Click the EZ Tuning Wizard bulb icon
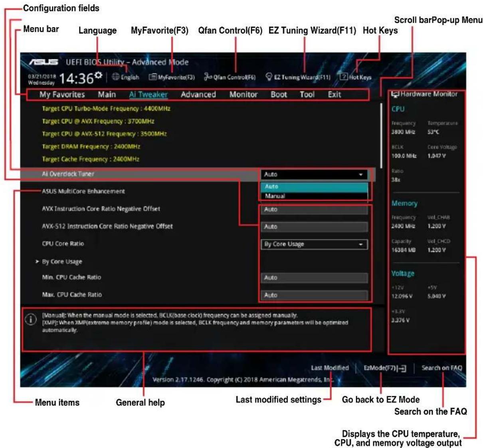 (269, 77)
